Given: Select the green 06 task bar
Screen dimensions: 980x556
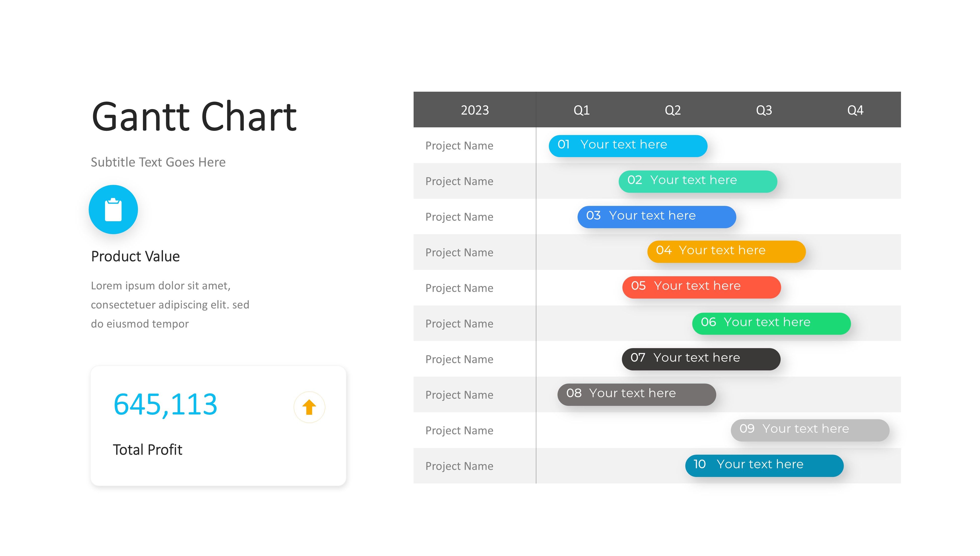Looking at the screenshot, I should 771,323.
